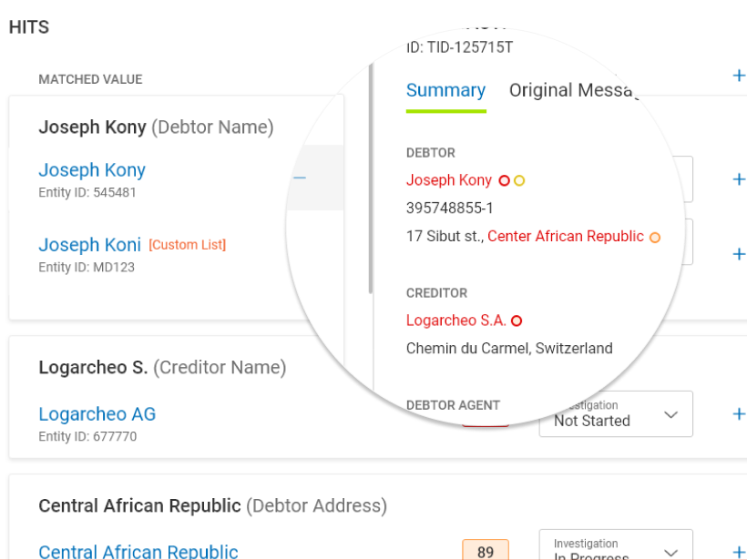Click plus icon beside the 89 score row

pyautogui.click(x=739, y=551)
